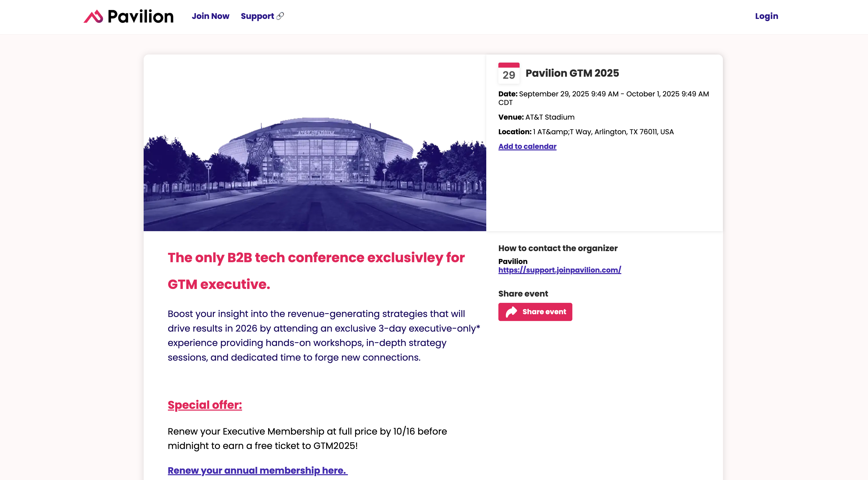Click the paragraph starting with Boost your insight
This screenshot has width=868, height=480.
click(324, 335)
